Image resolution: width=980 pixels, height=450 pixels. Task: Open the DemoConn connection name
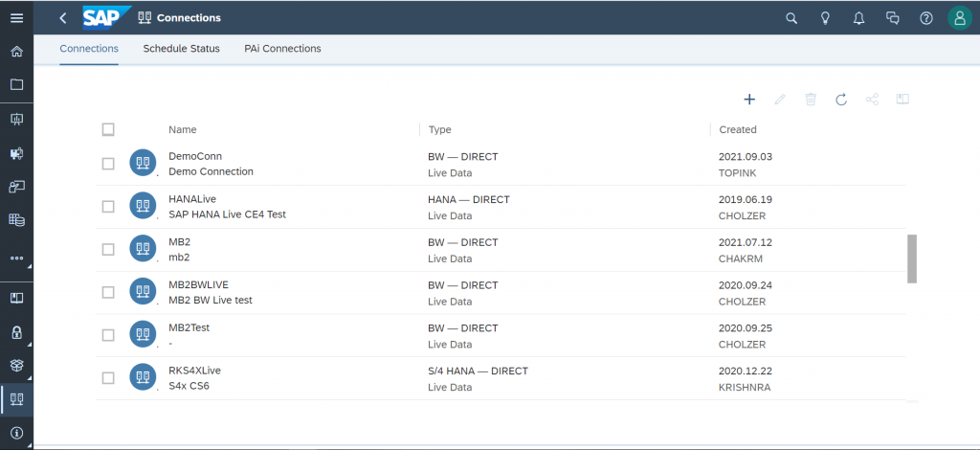coord(195,156)
